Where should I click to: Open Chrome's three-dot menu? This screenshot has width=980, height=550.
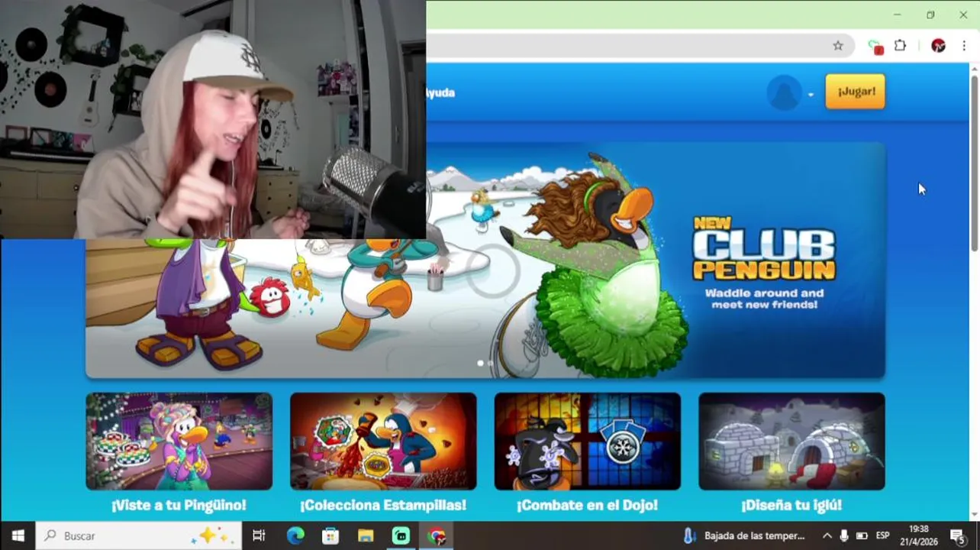[964, 46]
